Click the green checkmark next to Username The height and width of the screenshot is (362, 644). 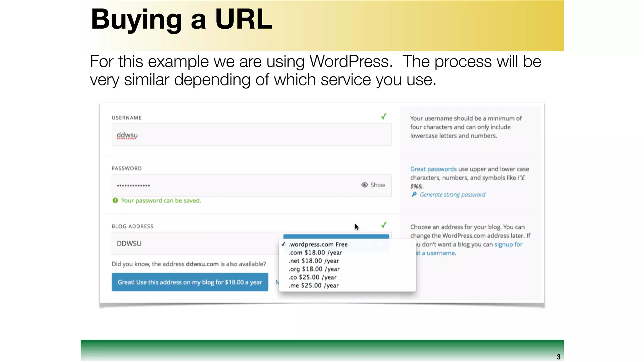[384, 117]
